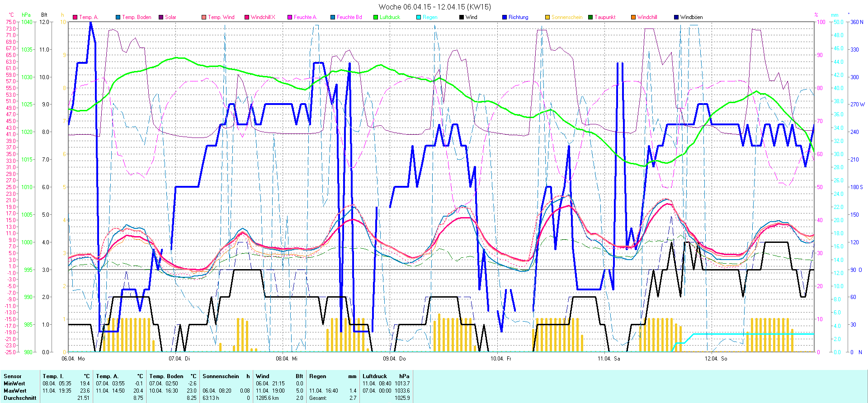Click the Regen mm column header
Image resolution: width=868 pixels, height=403 pixels.
[x=333, y=376]
